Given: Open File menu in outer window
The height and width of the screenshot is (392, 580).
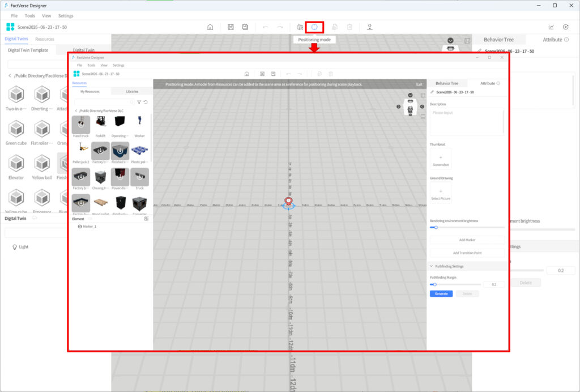Looking at the screenshot, I should point(14,15).
